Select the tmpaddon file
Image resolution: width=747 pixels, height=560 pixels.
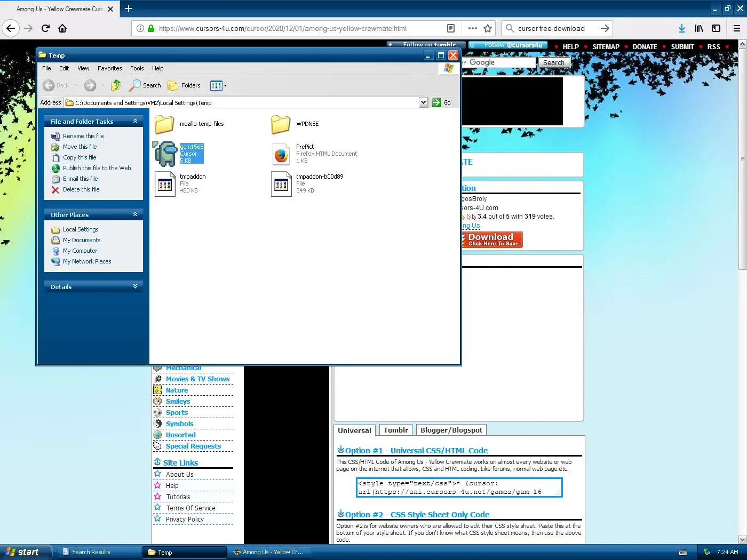click(x=180, y=183)
